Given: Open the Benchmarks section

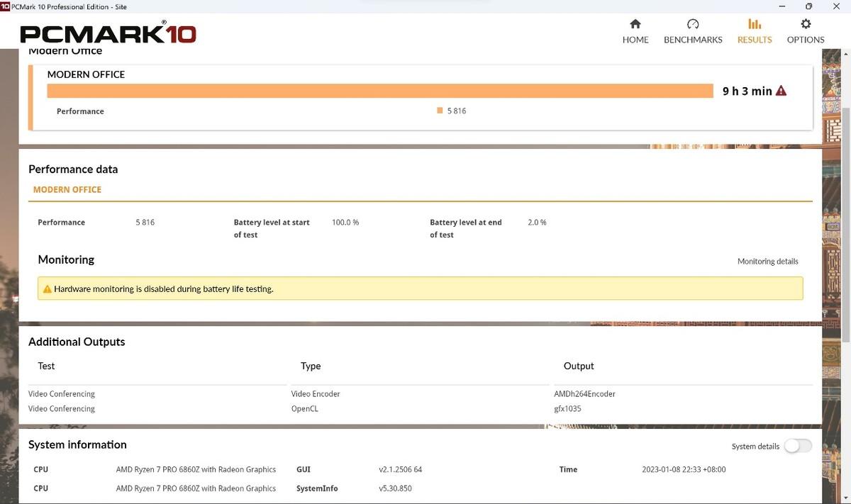Looking at the screenshot, I should pyautogui.click(x=693, y=31).
